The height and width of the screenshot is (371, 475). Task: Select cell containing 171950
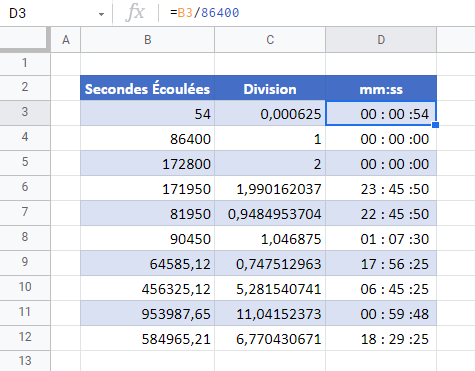click(147, 188)
